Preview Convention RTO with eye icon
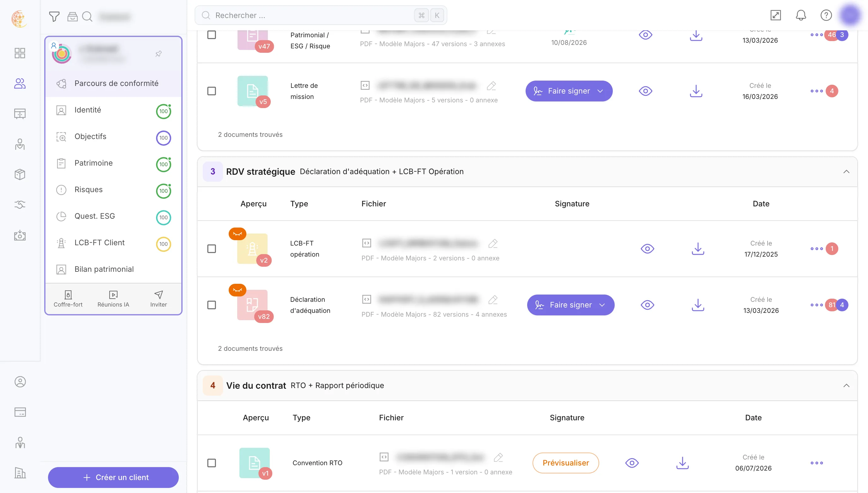The height and width of the screenshot is (493, 868). click(x=632, y=463)
